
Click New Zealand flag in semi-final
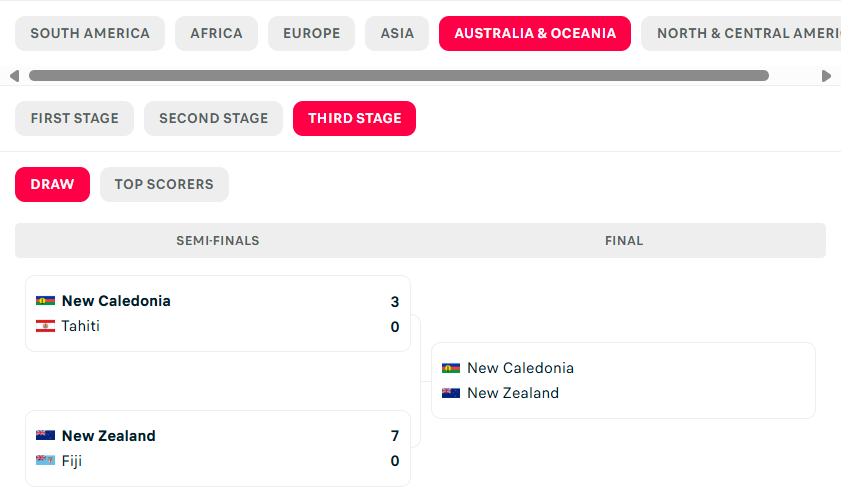tap(45, 435)
